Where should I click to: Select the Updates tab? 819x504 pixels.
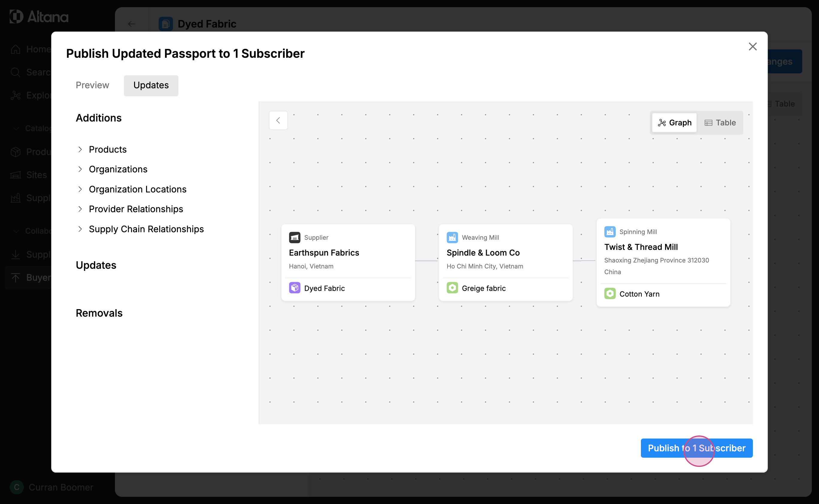coord(151,85)
